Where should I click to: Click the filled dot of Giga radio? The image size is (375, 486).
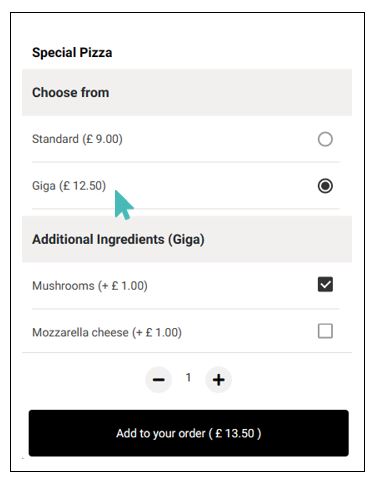(x=325, y=186)
